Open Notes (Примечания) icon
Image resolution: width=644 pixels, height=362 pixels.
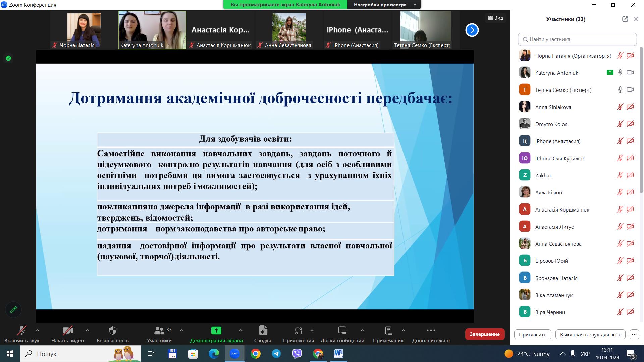(x=388, y=331)
